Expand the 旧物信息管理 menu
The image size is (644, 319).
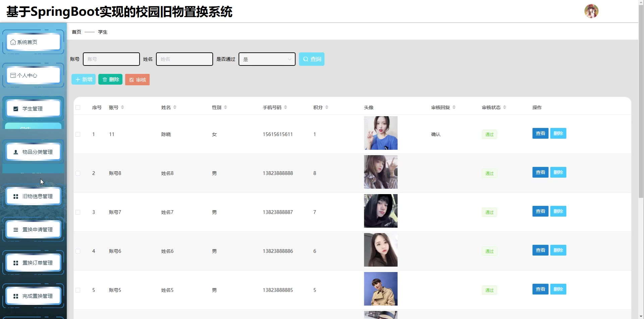[x=33, y=196]
